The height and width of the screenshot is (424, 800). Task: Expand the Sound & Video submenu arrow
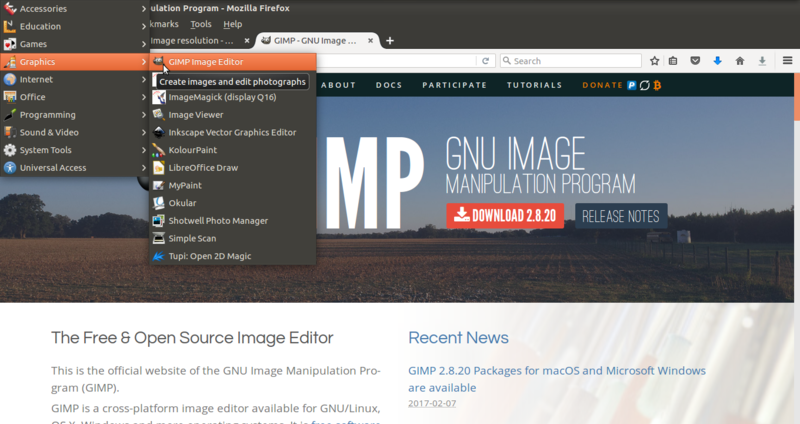144,132
